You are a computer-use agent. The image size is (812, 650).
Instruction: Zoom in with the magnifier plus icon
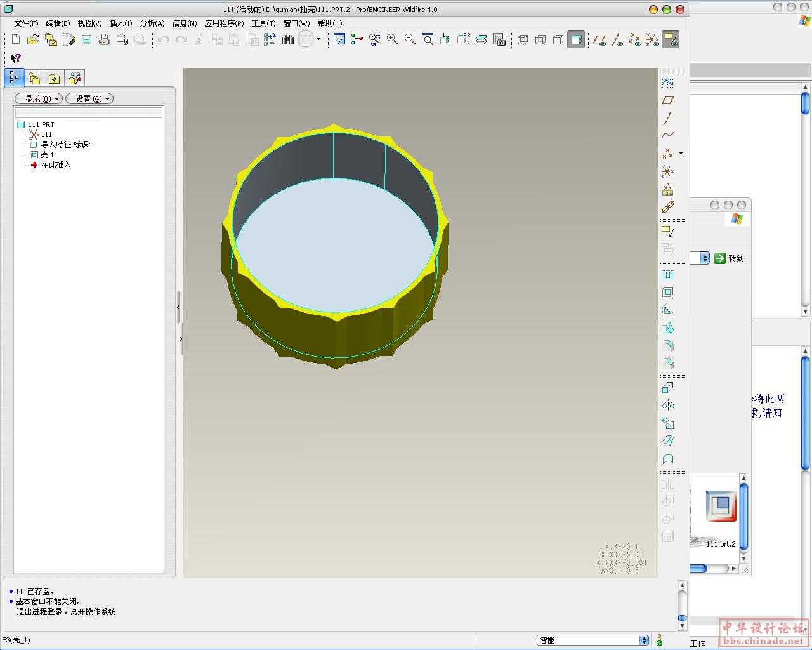coord(393,39)
